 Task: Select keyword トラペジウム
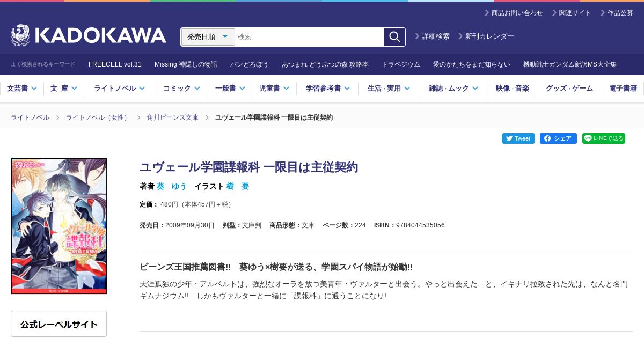click(x=401, y=64)
